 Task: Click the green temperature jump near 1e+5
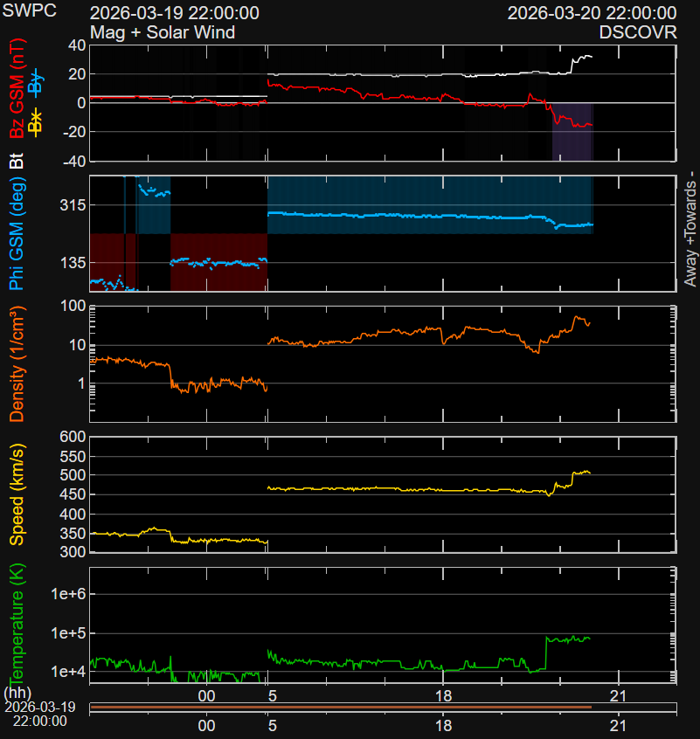pyautogui.click(x=546, y=653)
